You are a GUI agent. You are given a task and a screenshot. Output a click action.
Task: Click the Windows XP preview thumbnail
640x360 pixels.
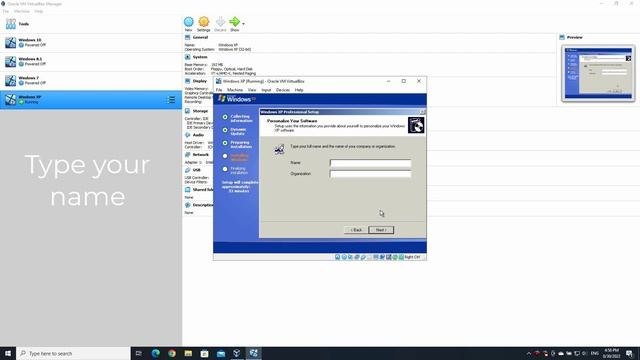pyautogui.click(x=598, y=73)
